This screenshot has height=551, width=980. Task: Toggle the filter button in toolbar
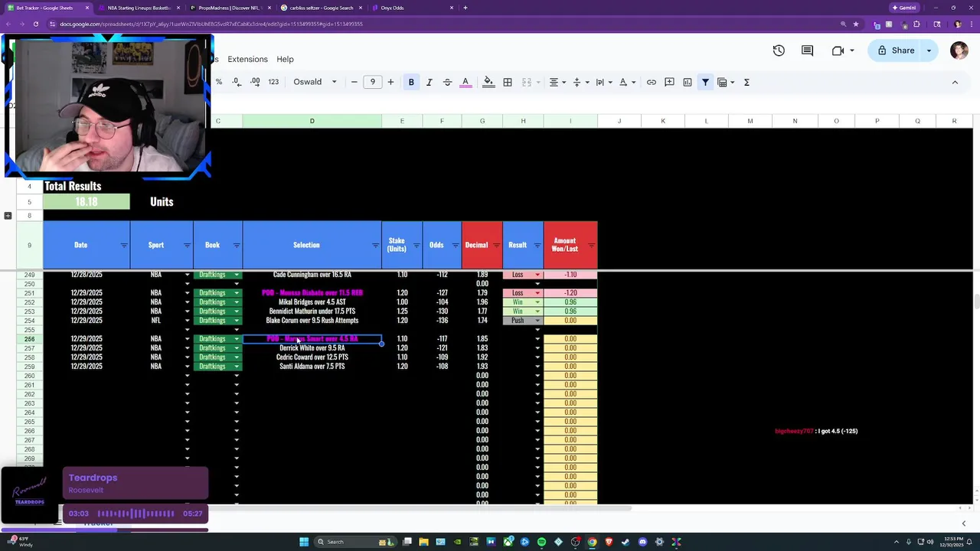(705, 82)
